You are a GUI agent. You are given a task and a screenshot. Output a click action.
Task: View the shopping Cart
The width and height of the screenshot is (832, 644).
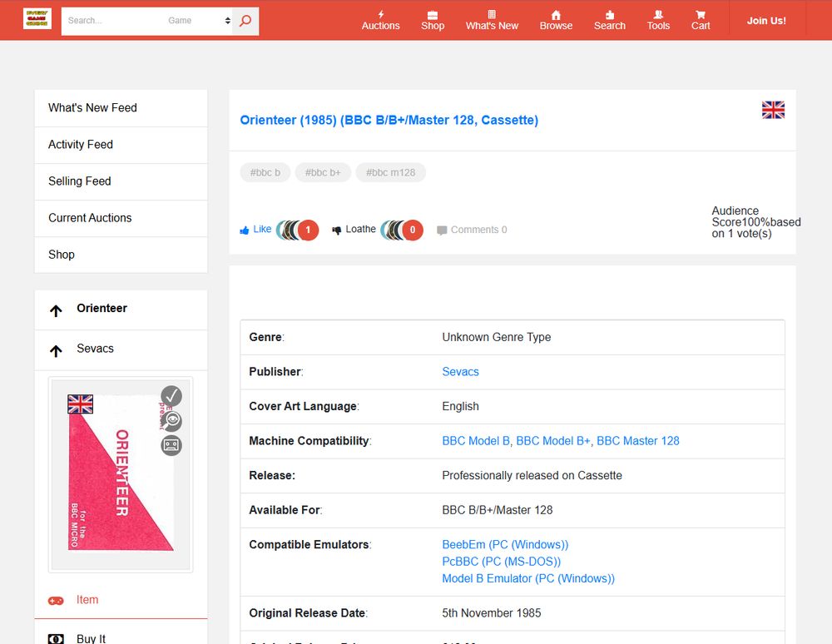pyautogui.click(x=701, y=20)
